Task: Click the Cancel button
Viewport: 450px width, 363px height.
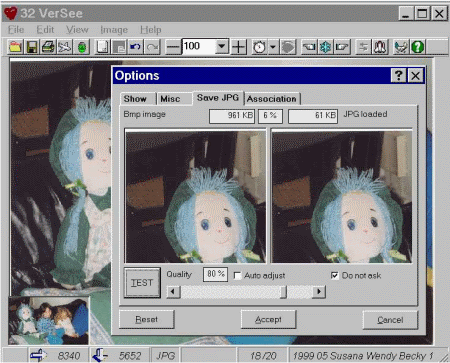Action: [390, 320]
